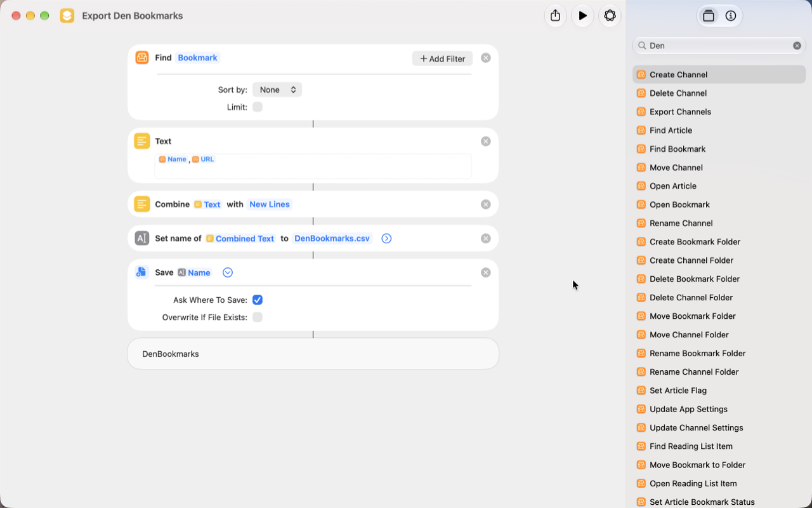Open the Action Library panel icon
Image resolution: width=812 pixels, height=508 pixels.
coord(709,16)
